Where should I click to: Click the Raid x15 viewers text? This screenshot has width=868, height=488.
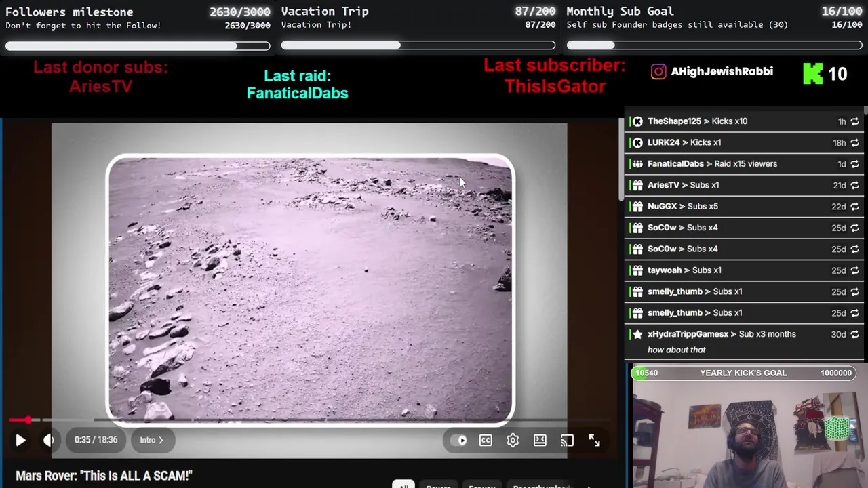tap(745, 164)
